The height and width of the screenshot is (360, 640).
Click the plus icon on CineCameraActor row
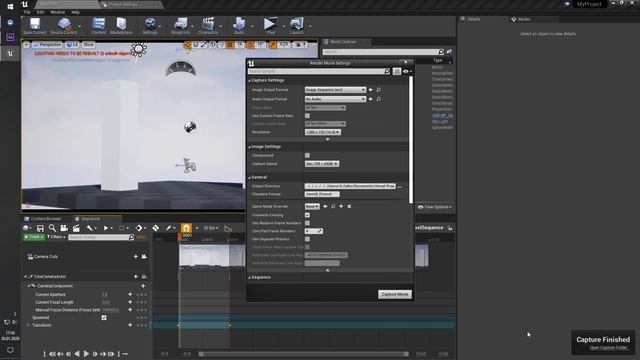point(136,276)
